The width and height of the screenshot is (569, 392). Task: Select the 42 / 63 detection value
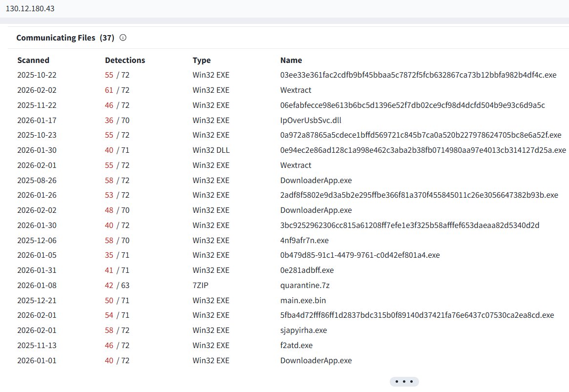(117, 286)
